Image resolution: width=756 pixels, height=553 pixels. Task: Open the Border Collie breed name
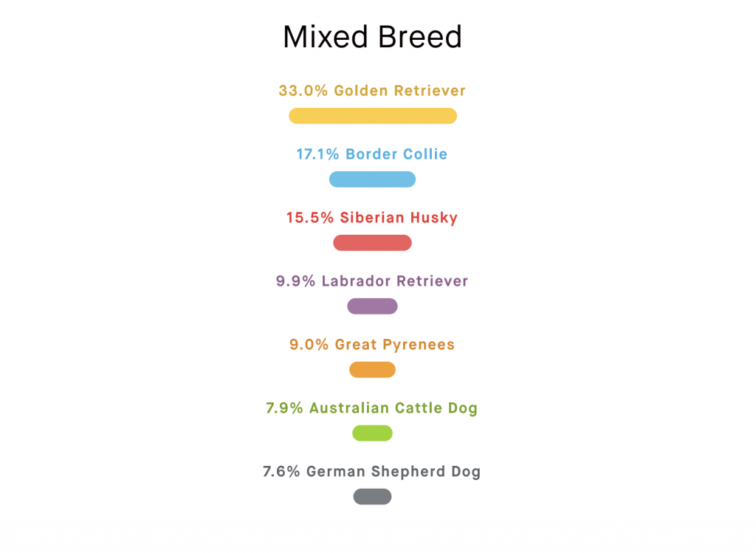(396, 154)
